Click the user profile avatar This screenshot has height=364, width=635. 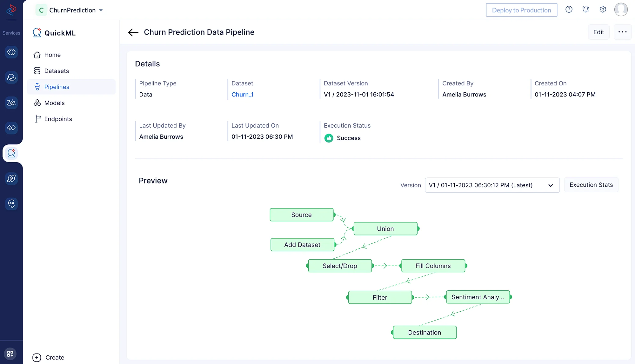point(621,10)
